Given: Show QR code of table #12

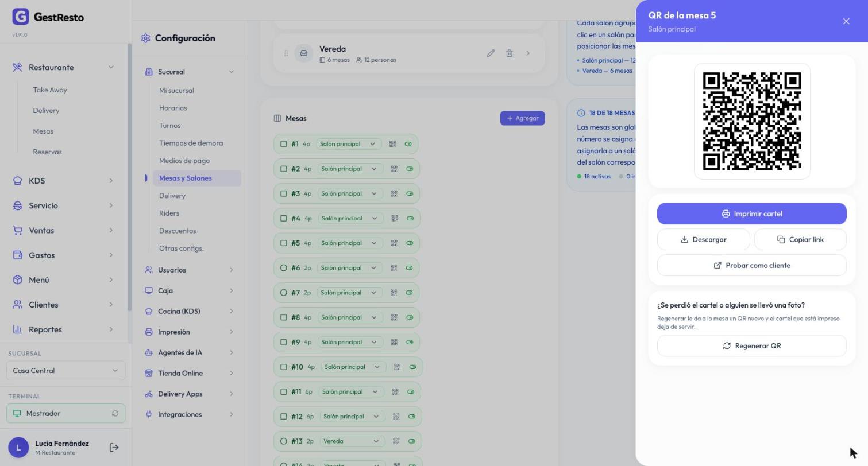Looking at the screenshot, I should (x=396, y=417).
